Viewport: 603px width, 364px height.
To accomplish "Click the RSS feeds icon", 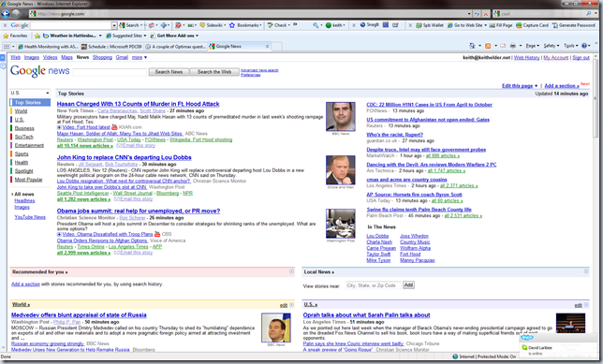I will pyautogui.click(x=488, y=46).
